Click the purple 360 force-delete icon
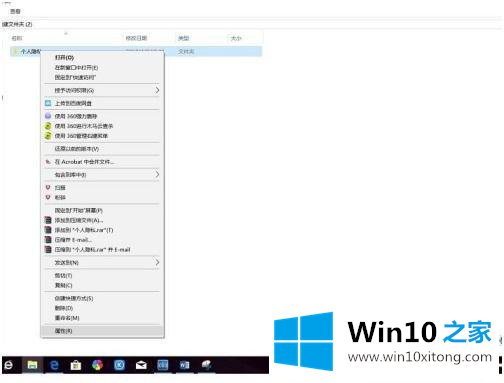The height and width of the screenshot is (383, 504). click(x=48, y=116)
